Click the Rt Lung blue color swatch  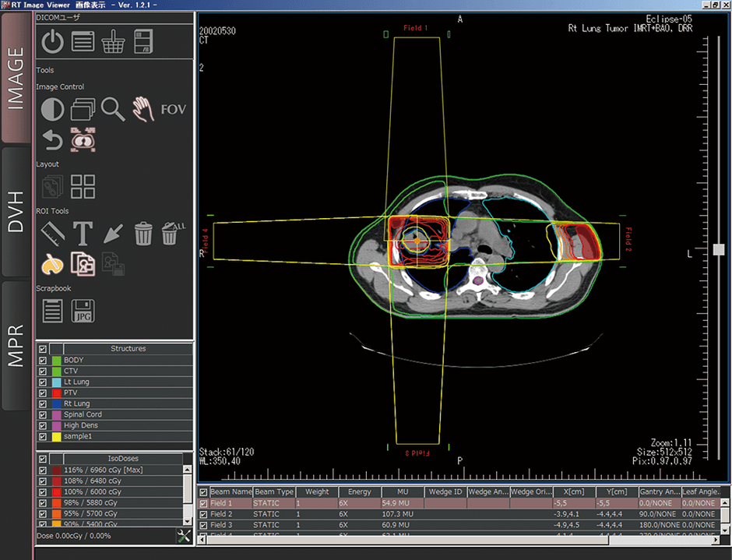tap(56, 404)
